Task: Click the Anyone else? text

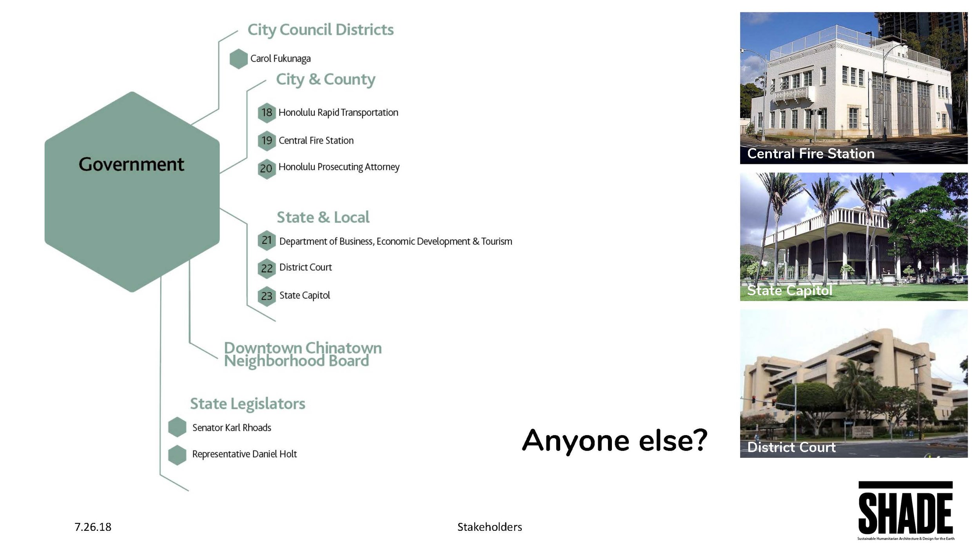Action: (615, 441)
